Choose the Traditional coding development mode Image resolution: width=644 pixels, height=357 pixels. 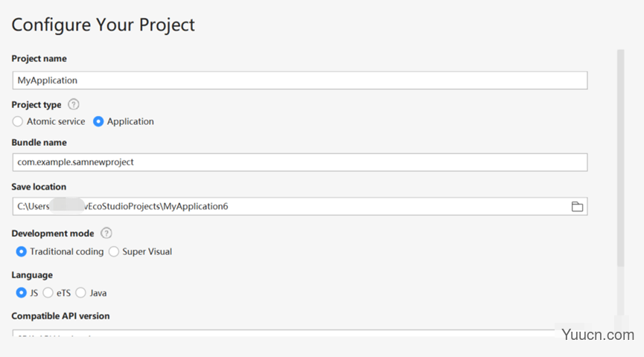coord(21,251)
